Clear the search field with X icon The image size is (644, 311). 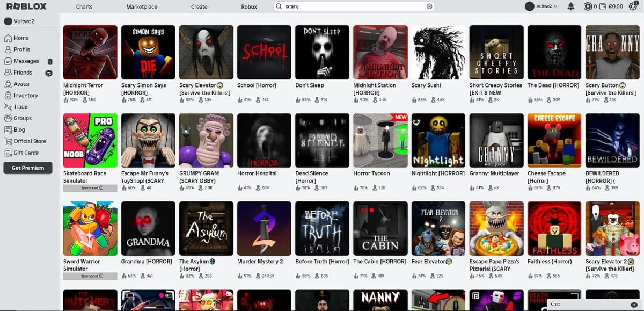pos(429,6)
